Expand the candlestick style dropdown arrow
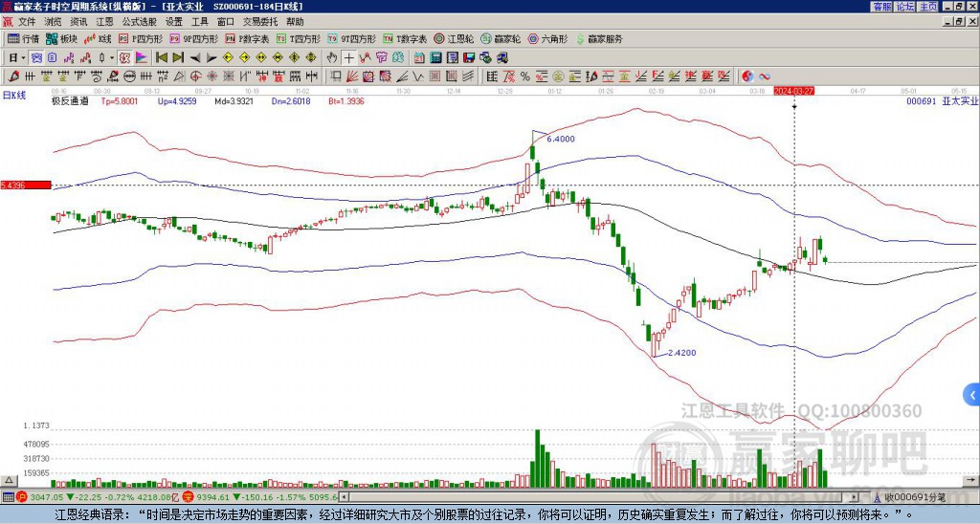Screen dimensions: 980x524 click(x=112, y=58)
